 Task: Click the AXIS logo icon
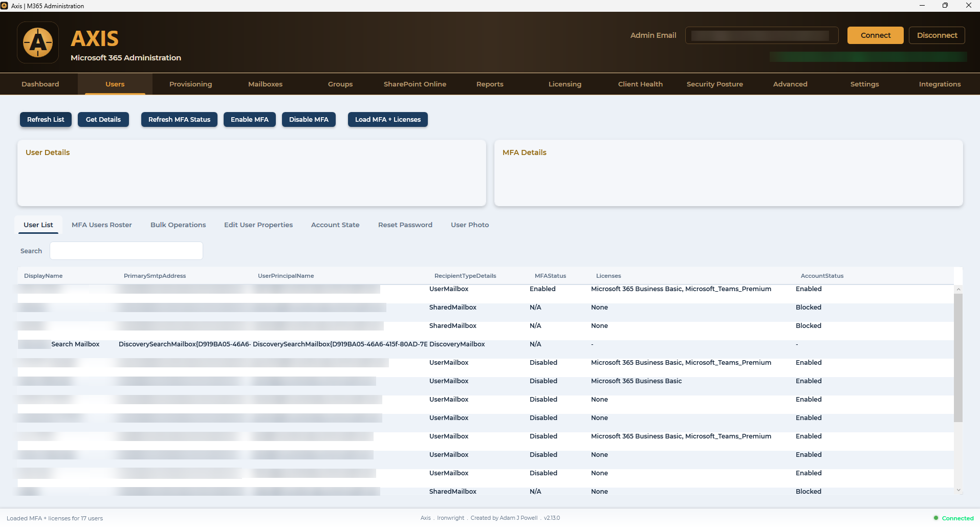tap(38, 42)
